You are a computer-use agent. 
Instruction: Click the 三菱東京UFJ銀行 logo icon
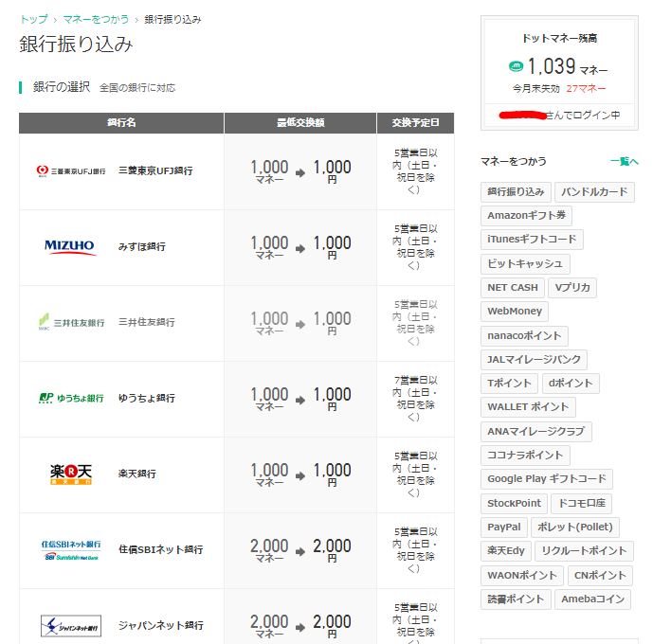click(x=71, y=171)
